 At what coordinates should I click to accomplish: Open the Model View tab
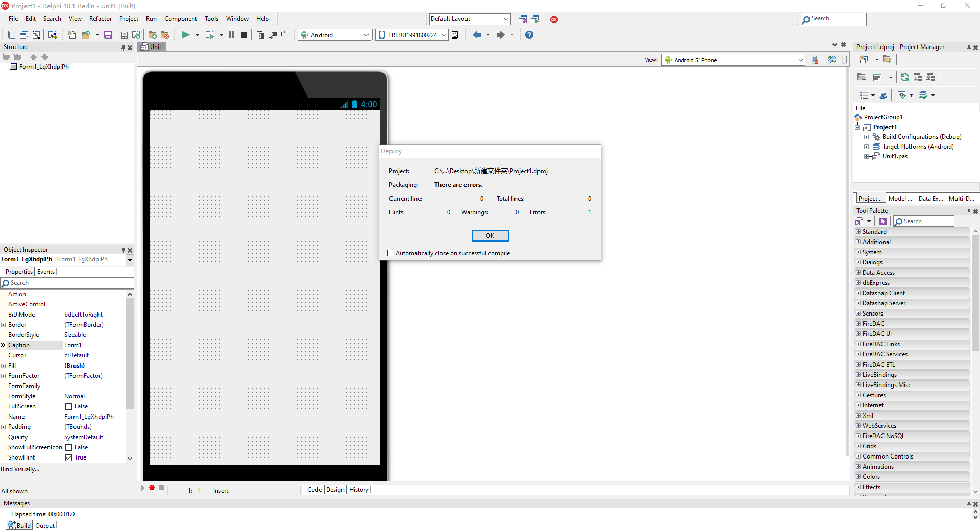pyautogui.click(x=900, y=199)
